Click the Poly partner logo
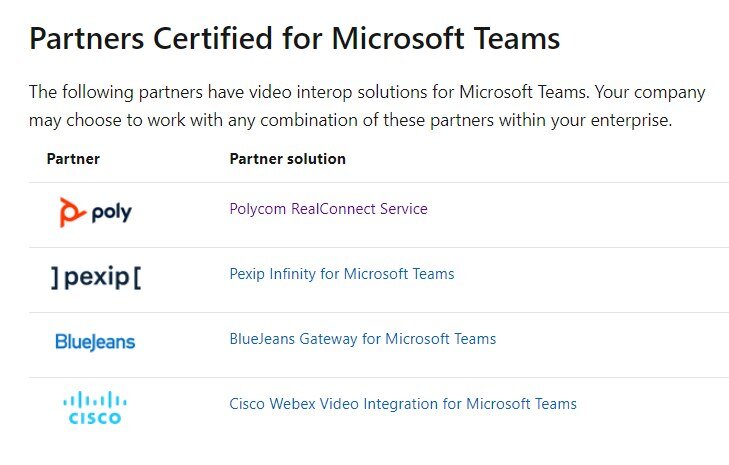The width and height of the screenshot is (729, 465). click(95, 212)
